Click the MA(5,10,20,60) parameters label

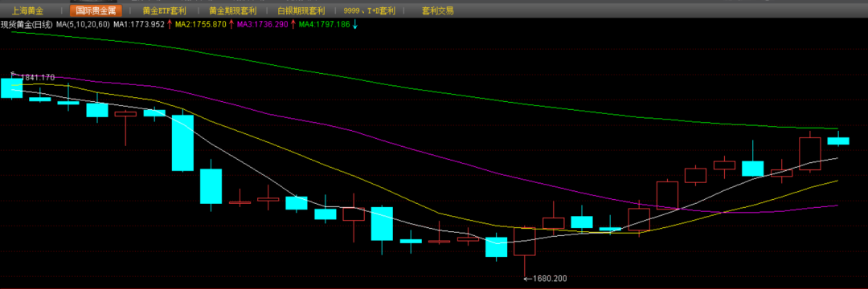84,24
